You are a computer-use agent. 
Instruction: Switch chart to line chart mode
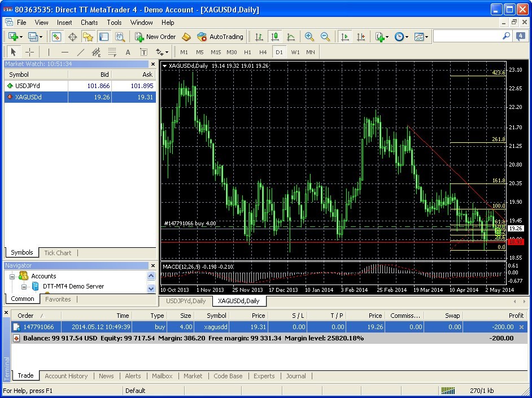point(290,36)
